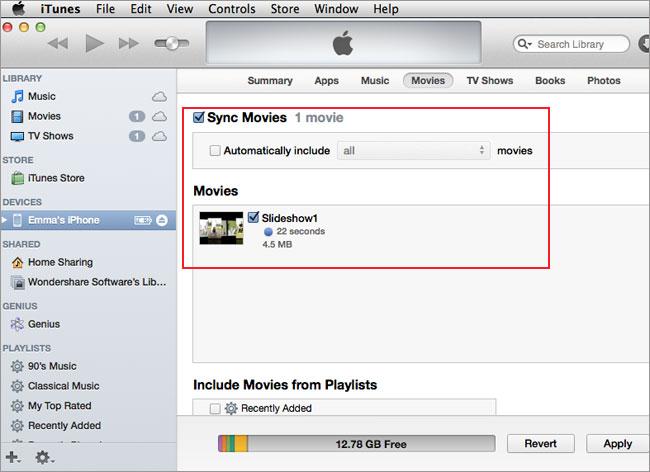
Task: Open the iTunes application menu
Action: coord(60,9)
